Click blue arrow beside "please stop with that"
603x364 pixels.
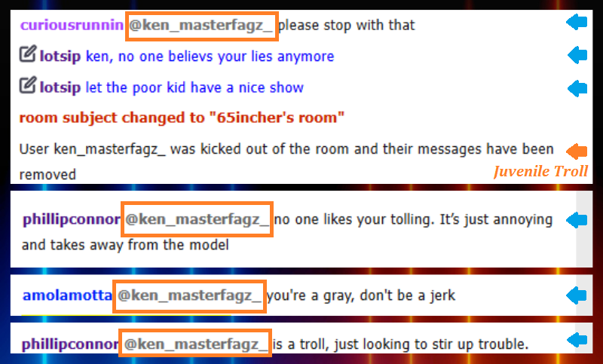pyautogui.click(x=577, y=23)
